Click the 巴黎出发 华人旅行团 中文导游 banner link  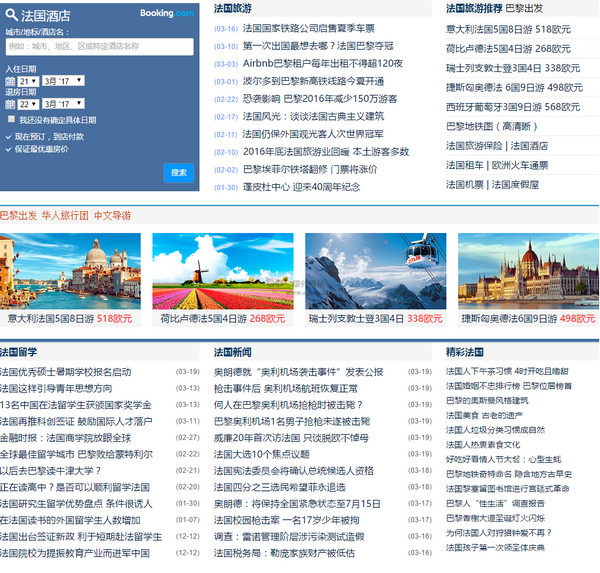coord(65,215)
